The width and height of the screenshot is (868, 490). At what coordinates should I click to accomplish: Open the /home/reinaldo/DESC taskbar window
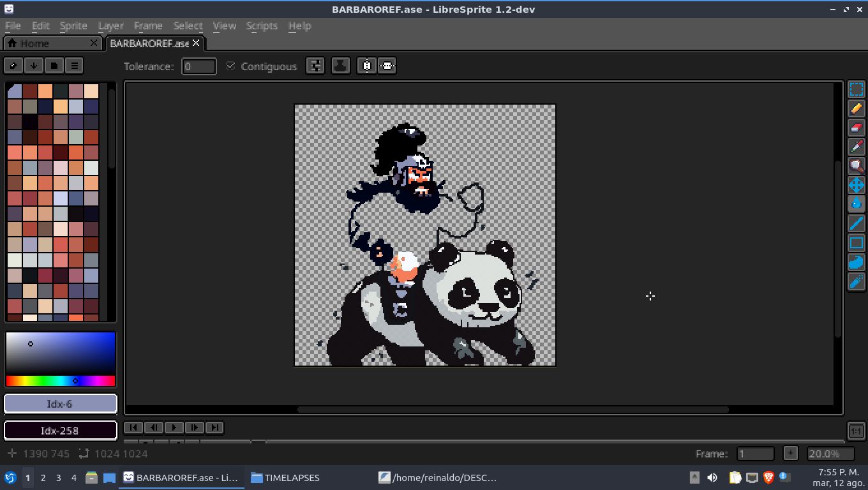[x=438, y=477]
